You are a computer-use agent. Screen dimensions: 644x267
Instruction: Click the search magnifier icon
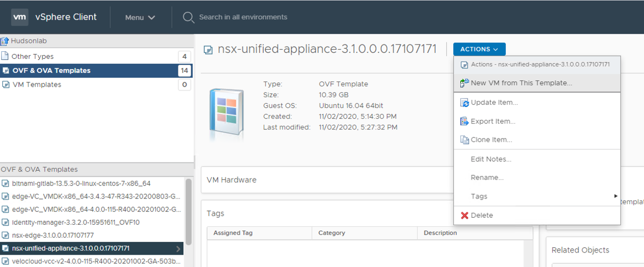pyautogui.click(x=188, y=17)
